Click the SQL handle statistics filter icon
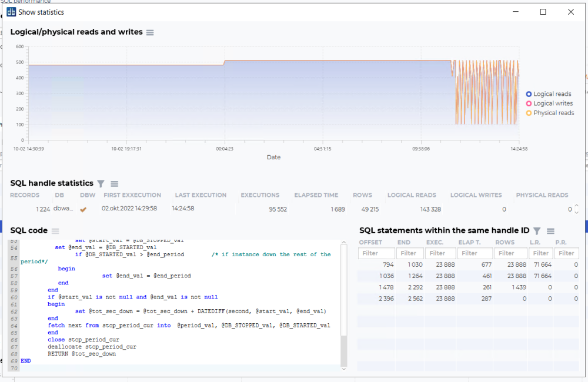The image size is (588, 382). (101, 184)
